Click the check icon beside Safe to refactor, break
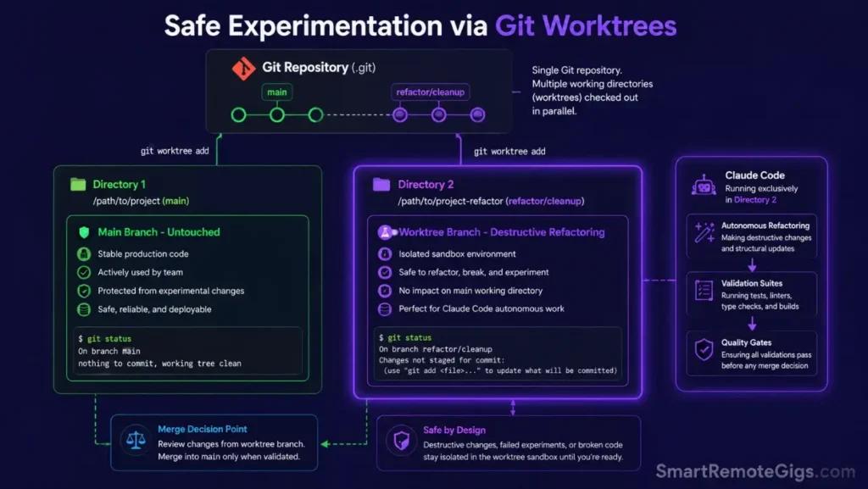The width and height of the screenshot is (868, 489). coord(385,272)
